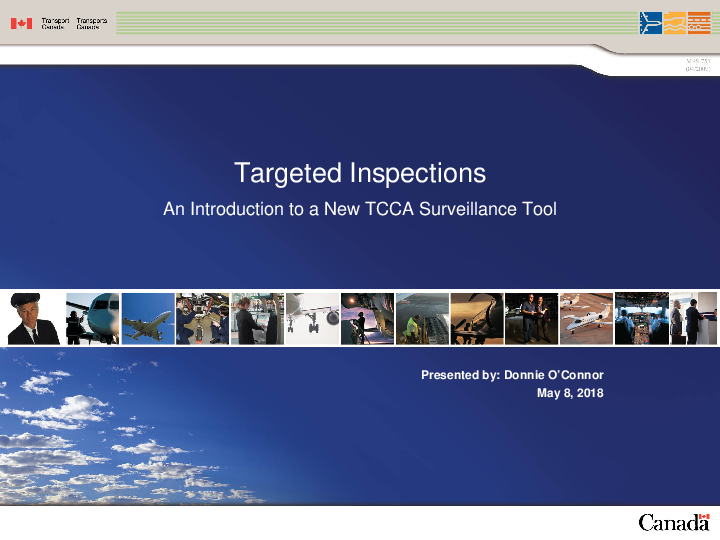Select the cockpit flight simulator photo
Image resolution: width=720 pixels, height=540 pixels.
[640, 319]
